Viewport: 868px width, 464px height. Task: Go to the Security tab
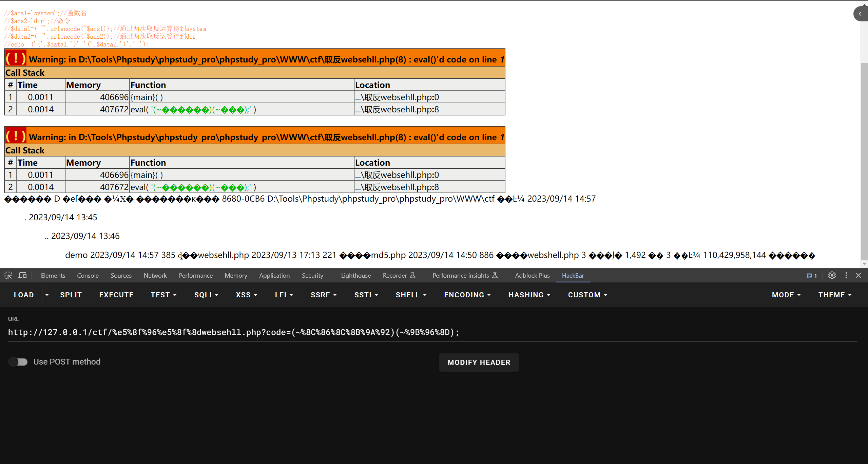coord(312,276)
